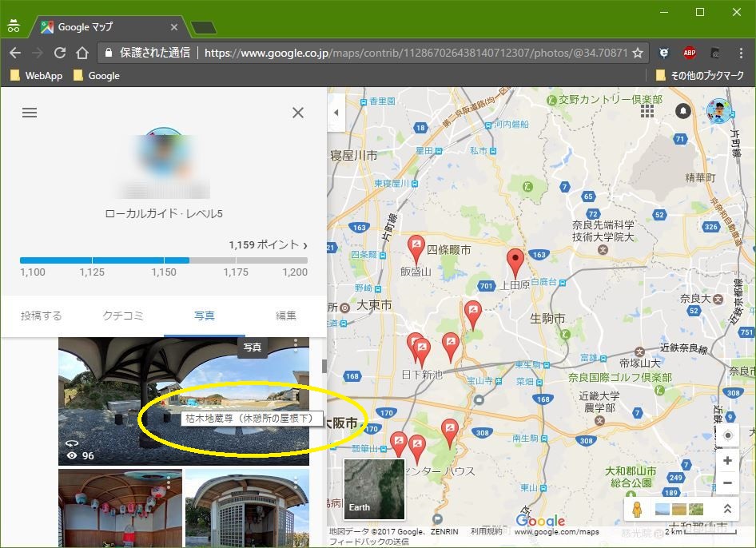
Task: Zoom in on the map
Action: click(727, 460)
